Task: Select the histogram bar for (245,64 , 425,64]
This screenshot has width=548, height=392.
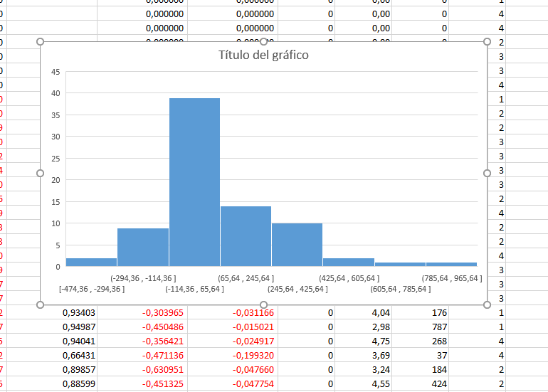Action: [x=297, y=245]
